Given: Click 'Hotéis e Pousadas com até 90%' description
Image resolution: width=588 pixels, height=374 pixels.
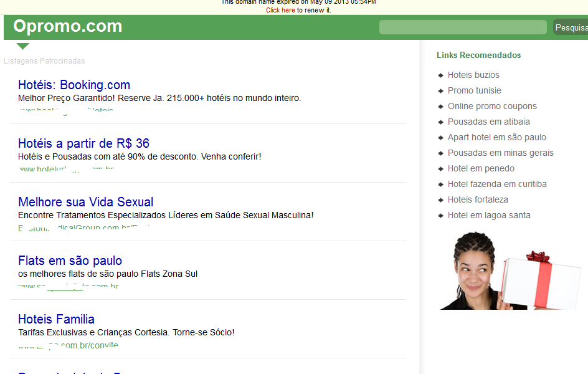Looking at the screenshot, I should pos(140,156).
